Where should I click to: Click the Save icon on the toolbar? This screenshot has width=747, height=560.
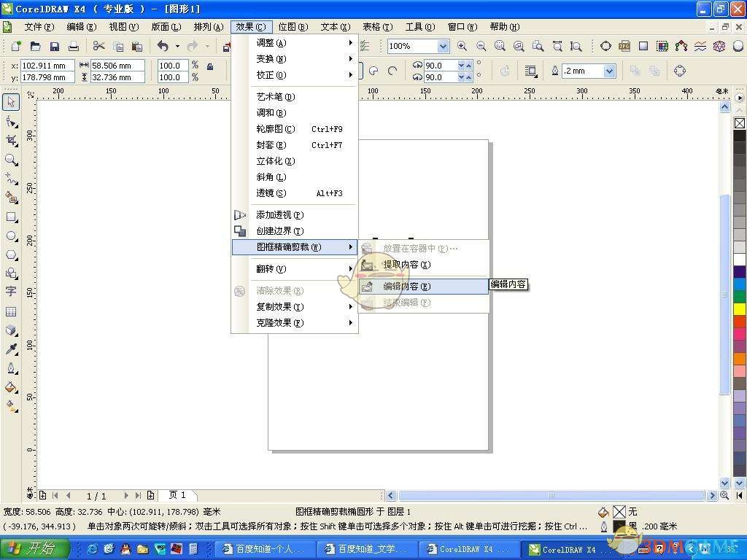tap(55, 45)
